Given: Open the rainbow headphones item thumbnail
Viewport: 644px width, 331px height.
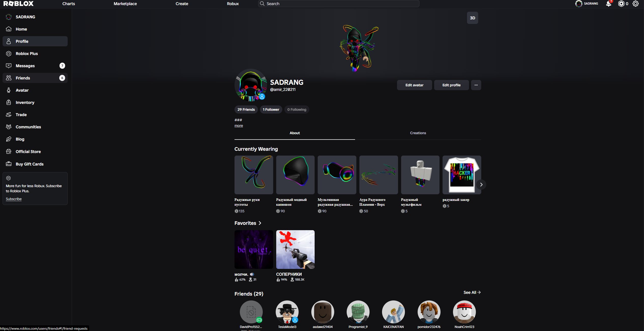Looking at the screenshot, I should (x=337, y=175).
